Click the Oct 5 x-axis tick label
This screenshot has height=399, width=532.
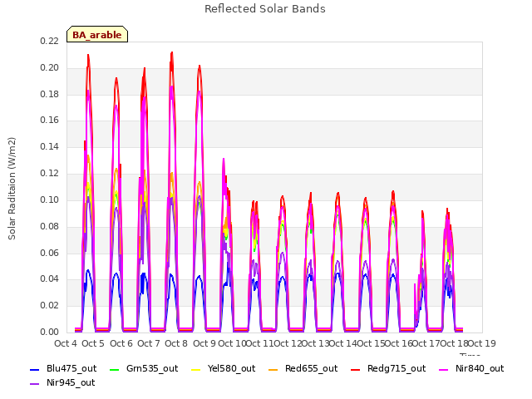93,343
